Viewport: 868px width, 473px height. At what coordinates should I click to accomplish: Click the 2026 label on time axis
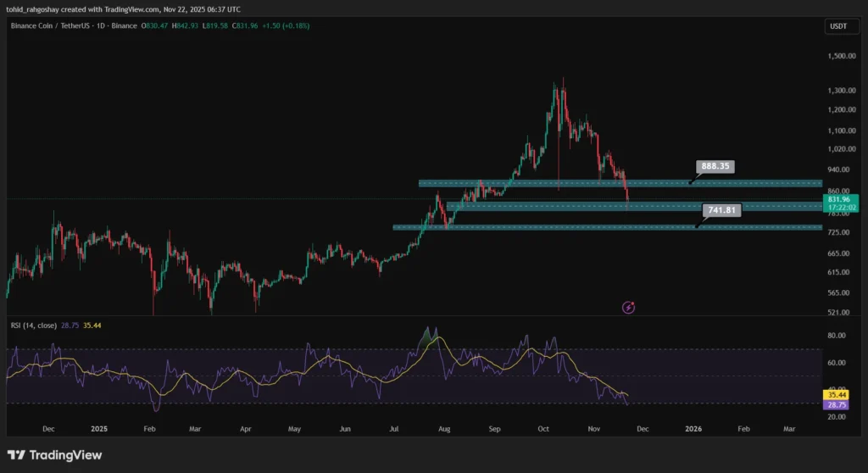point(693,430)
